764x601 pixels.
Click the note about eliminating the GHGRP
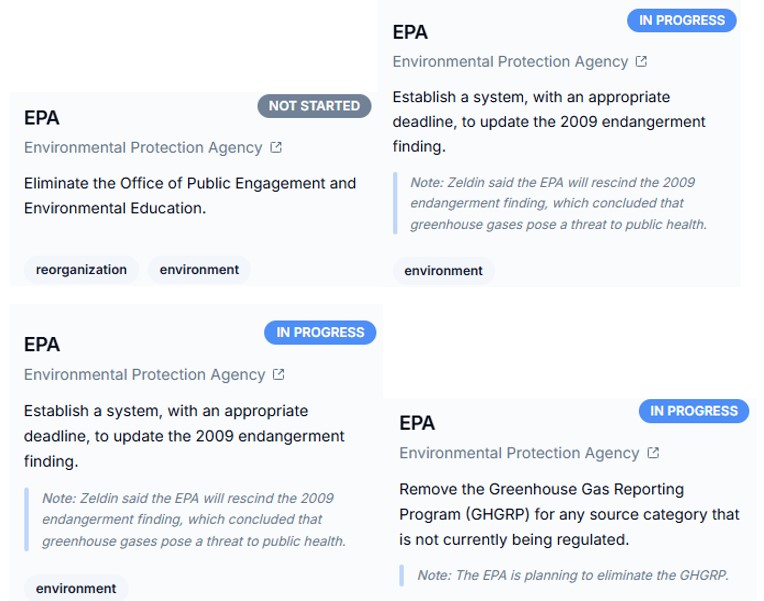(572, 575)
